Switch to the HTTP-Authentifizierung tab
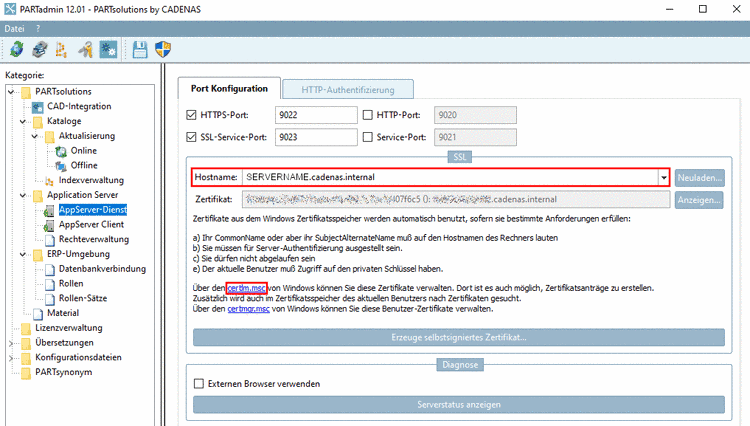The height and width of the screenshot is (426, 750). pos(348,89)
